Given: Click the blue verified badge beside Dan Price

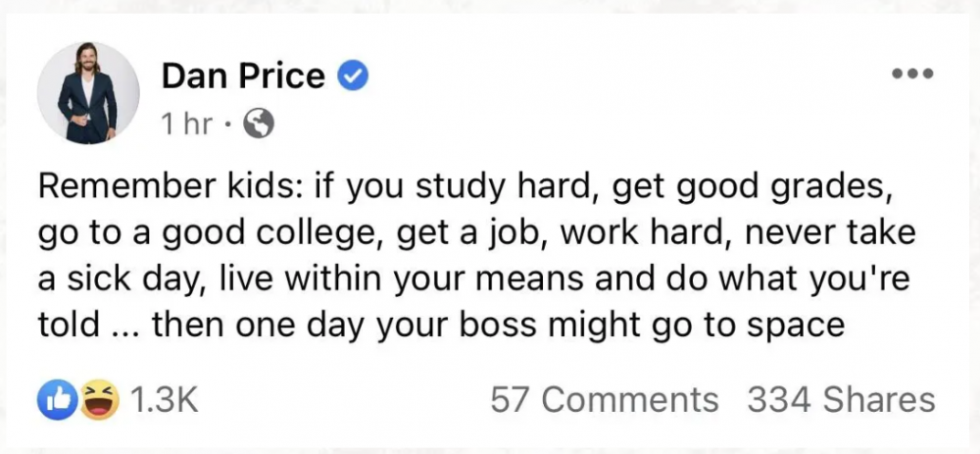Looking at the screenshot, I should [353, 76].
